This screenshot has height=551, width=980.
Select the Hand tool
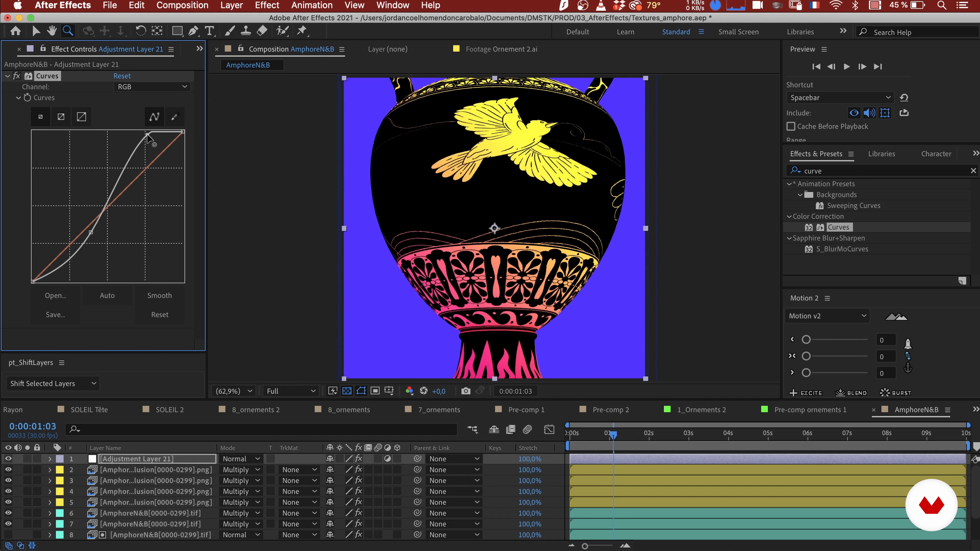(52, 31)
